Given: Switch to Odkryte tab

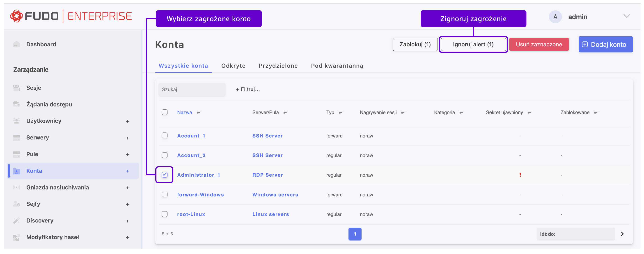Looking at the screenshot, I should tap(233, 66).
